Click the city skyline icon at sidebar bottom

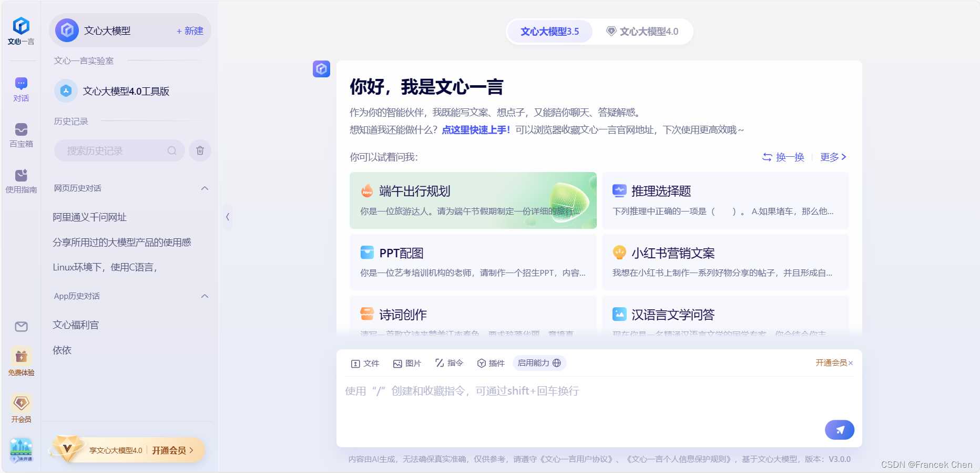(x=21, y=450)
